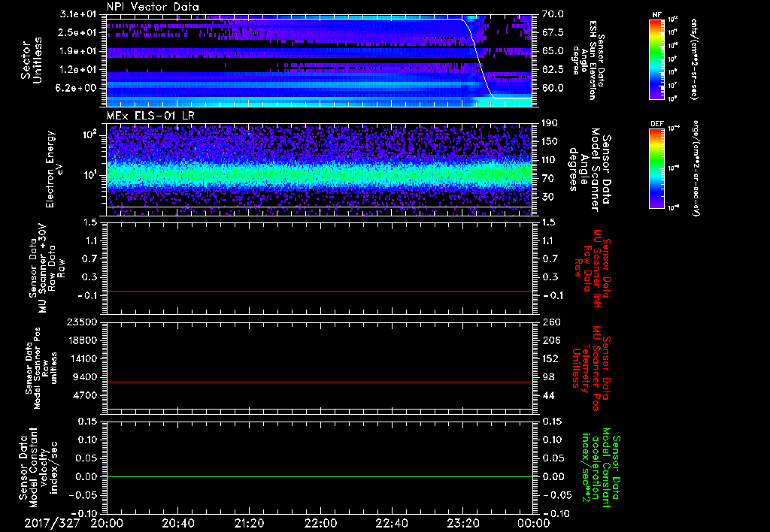Click the red MU Scanner Int label

click(593, 268)
